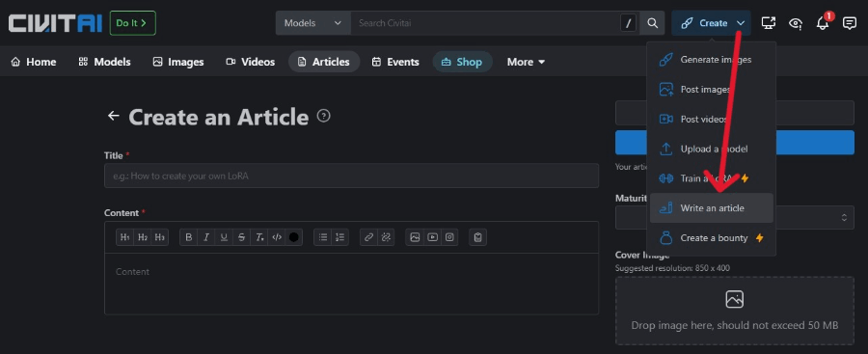Click the Create button
Viewport: 868px width, 354px height.
(704, 23)
